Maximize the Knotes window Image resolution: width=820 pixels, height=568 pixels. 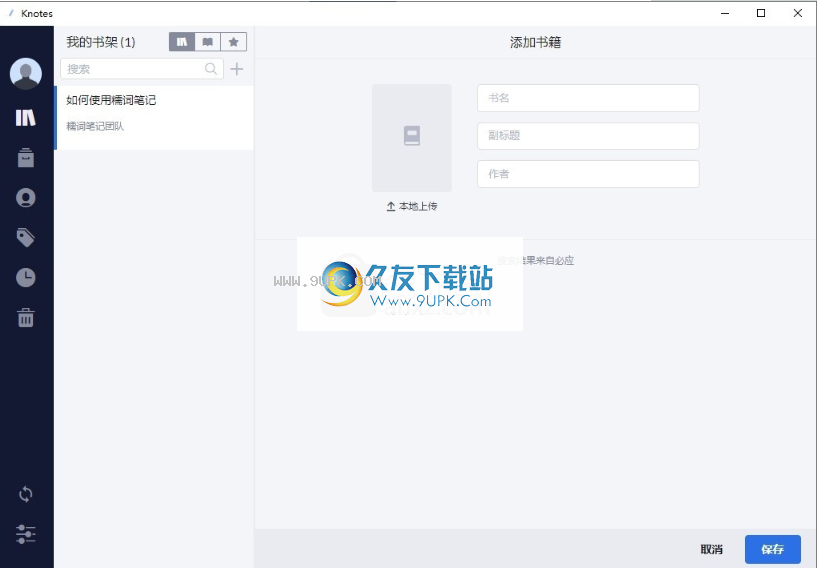click(x=761, y=13)
